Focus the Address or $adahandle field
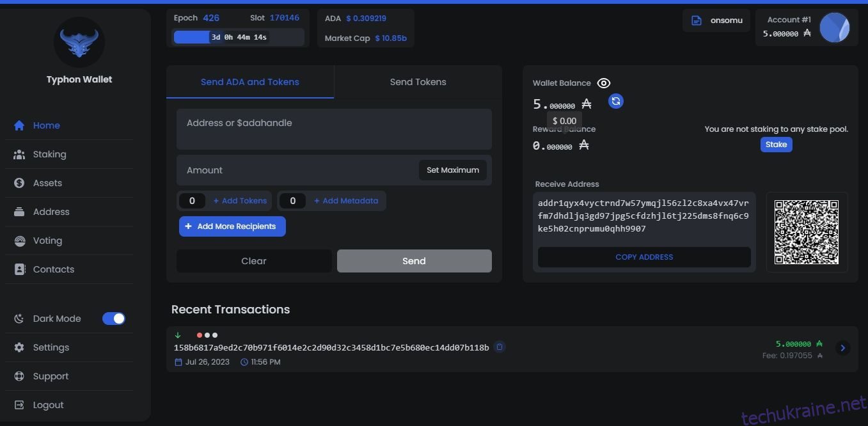The image size is (868, 426). coord(334,129)
